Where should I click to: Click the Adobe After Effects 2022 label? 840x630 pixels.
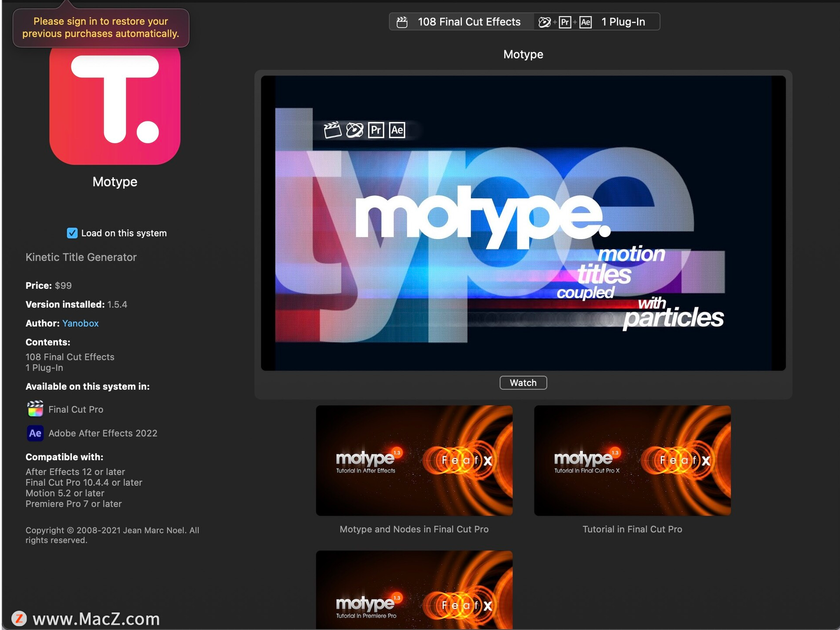103,433
